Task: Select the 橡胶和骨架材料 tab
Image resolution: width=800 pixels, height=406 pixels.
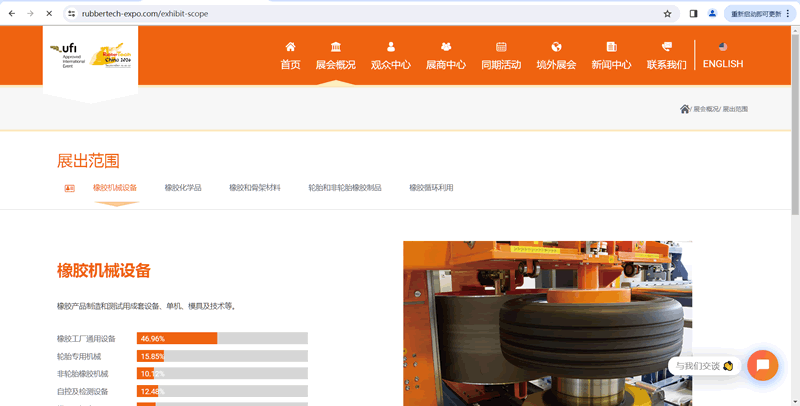Action: (x=255, y=188)
